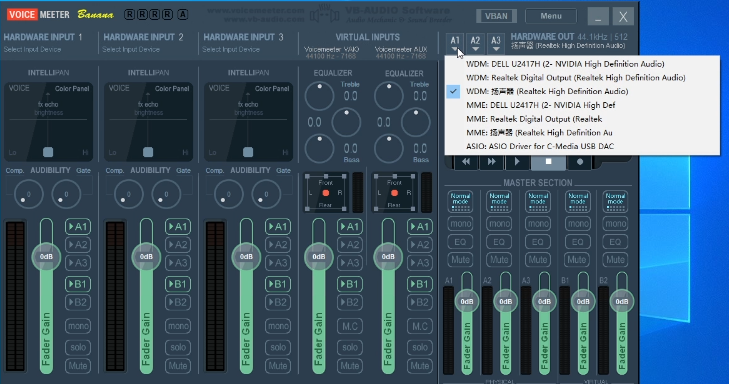The image size is (729, 384).
Task: Select input device for Hardware Input 1
Action: (33, 49)
